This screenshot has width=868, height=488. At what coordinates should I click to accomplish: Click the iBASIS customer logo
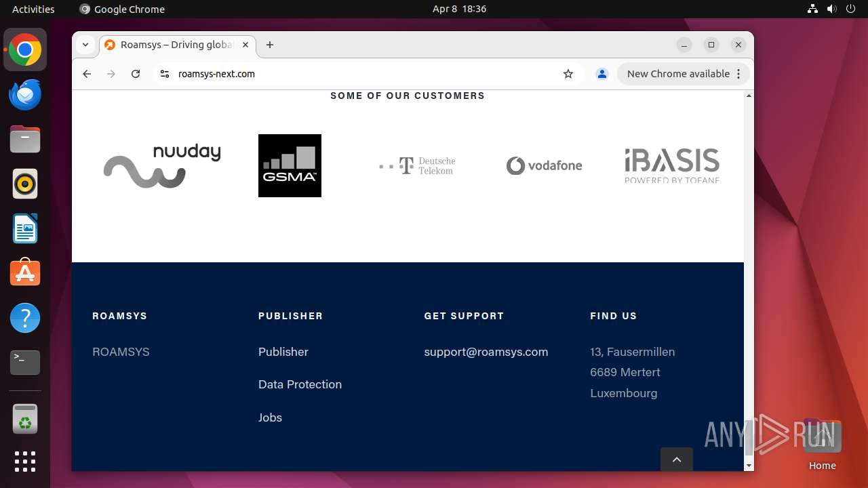672,166
